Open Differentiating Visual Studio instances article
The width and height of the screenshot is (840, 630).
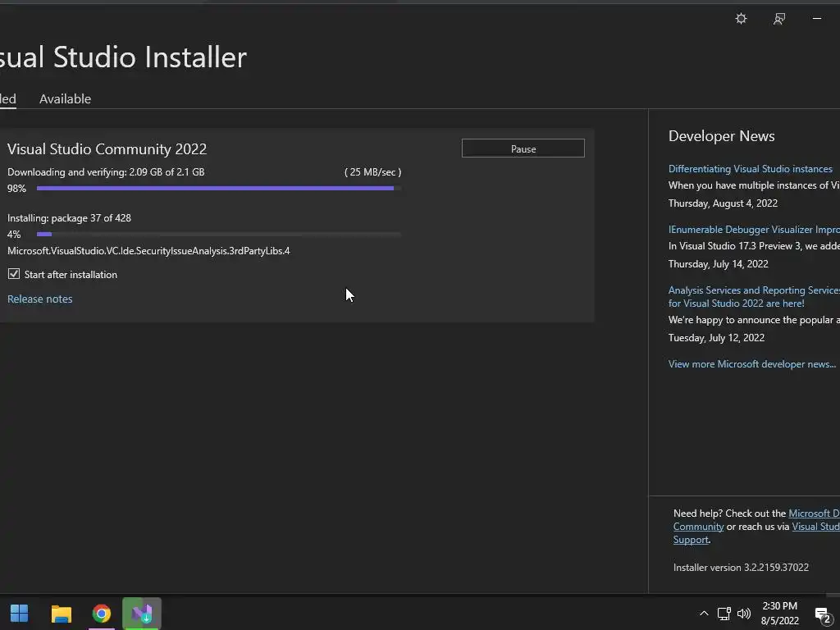pos(751,169)
